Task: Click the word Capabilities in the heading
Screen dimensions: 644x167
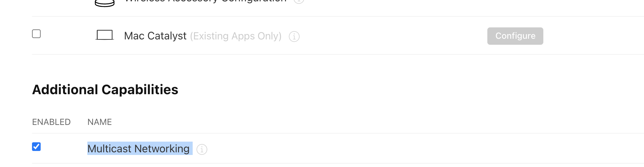Action: 140,90
